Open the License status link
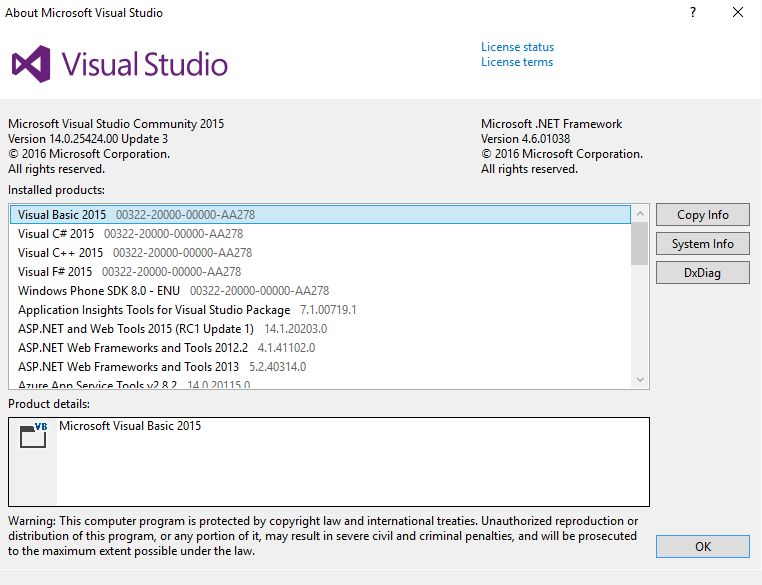762x585 pixels. tap(517, 47)
